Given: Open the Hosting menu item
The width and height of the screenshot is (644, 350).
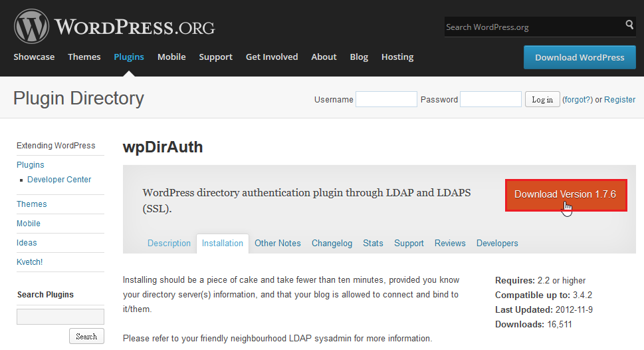Looking at the screenshot, I should point(397,57).
